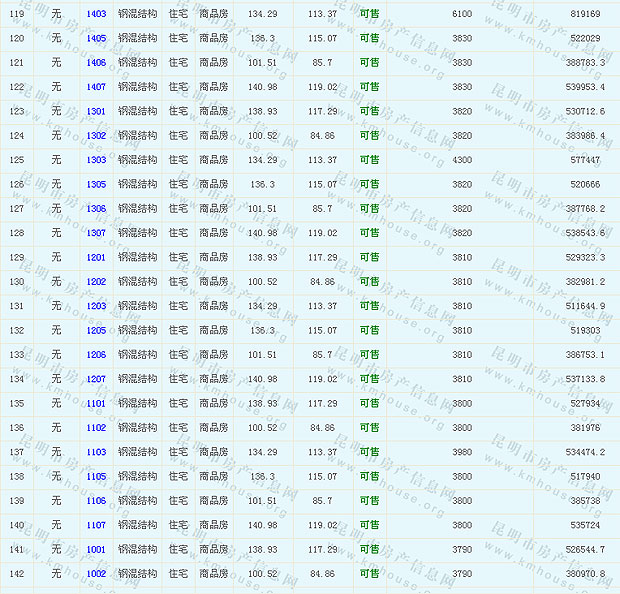Open the 1305 room link
620x594 pixels.
96,184
